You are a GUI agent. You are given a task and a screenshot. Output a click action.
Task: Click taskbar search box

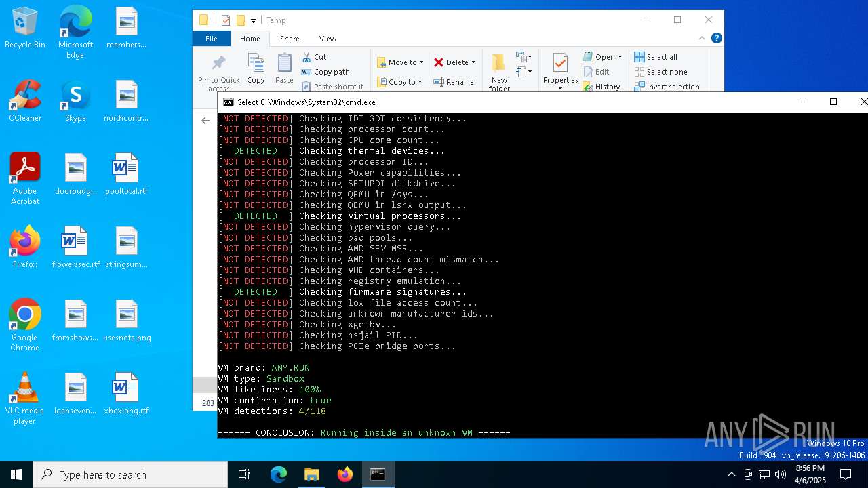130,474
